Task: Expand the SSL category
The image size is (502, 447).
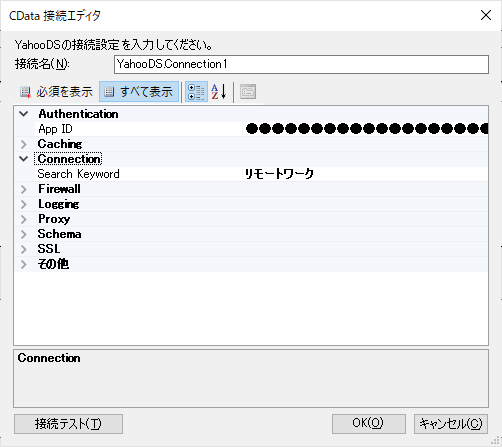Action: (x=24, y=249)
